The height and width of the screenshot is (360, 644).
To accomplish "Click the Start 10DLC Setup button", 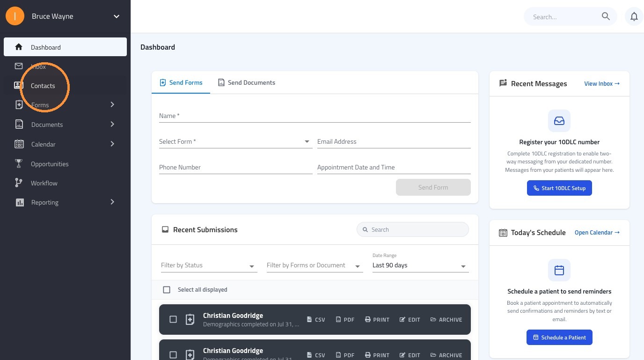I will (559, 188).
